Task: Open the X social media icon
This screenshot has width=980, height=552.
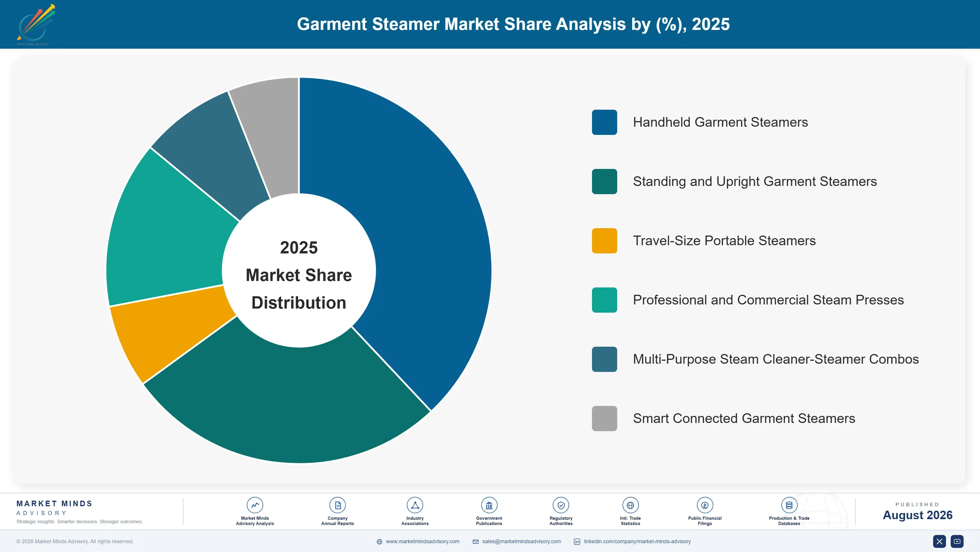Action: click(x=939, y=541)
